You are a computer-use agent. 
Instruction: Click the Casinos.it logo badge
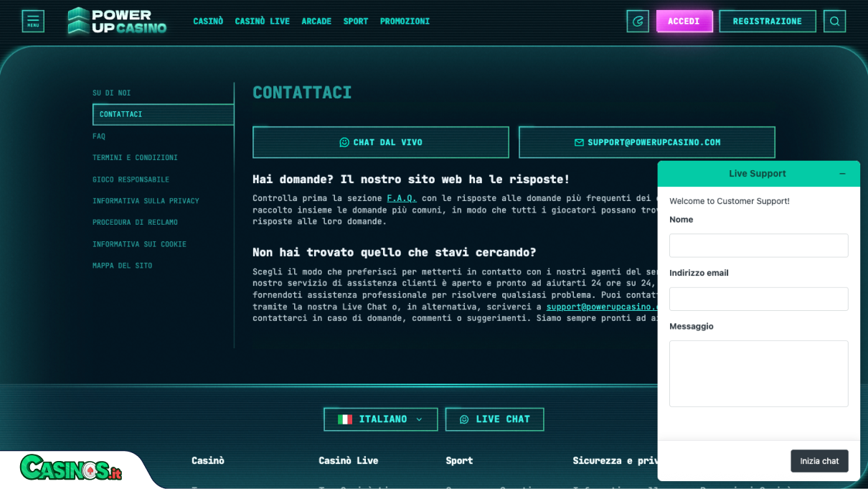click(x=70, y=469)
